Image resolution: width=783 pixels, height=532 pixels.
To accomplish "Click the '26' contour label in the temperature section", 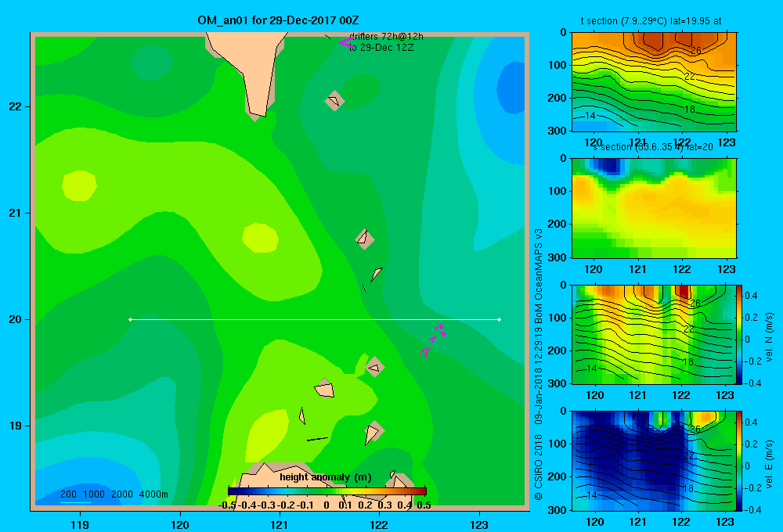I will tap(695, 50).
